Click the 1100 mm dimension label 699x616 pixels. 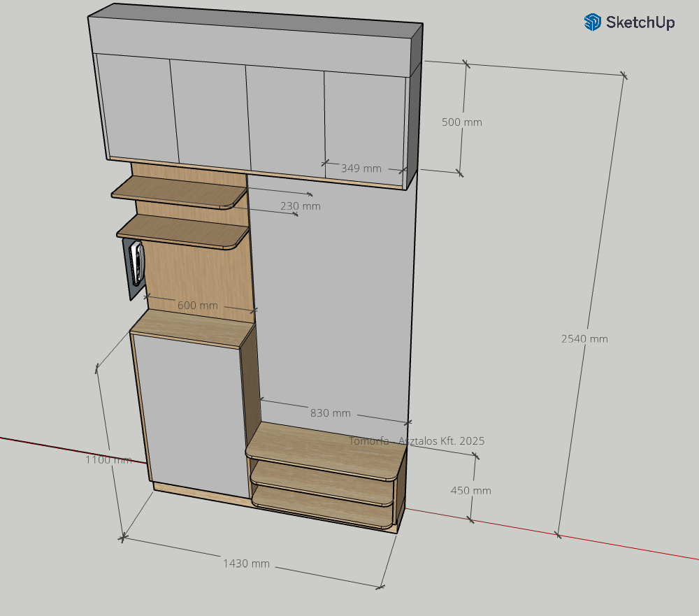pyautogui.click(x=108, y=459)
